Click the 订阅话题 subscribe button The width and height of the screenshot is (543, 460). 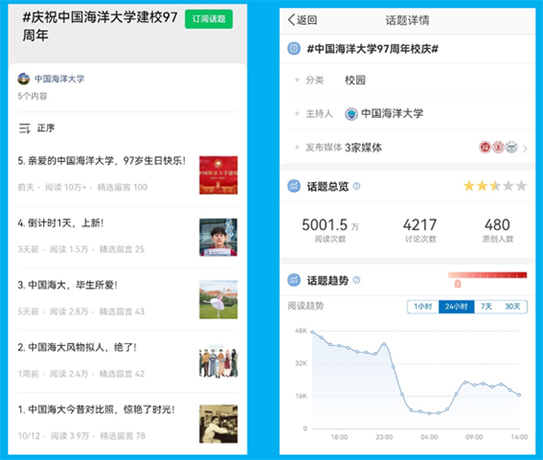coord(208,19)
